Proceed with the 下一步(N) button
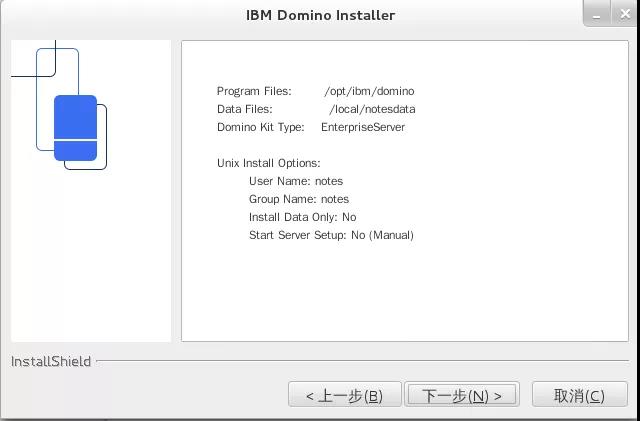The width and height of the screenshot is (640, 421). tap(462, 394)
